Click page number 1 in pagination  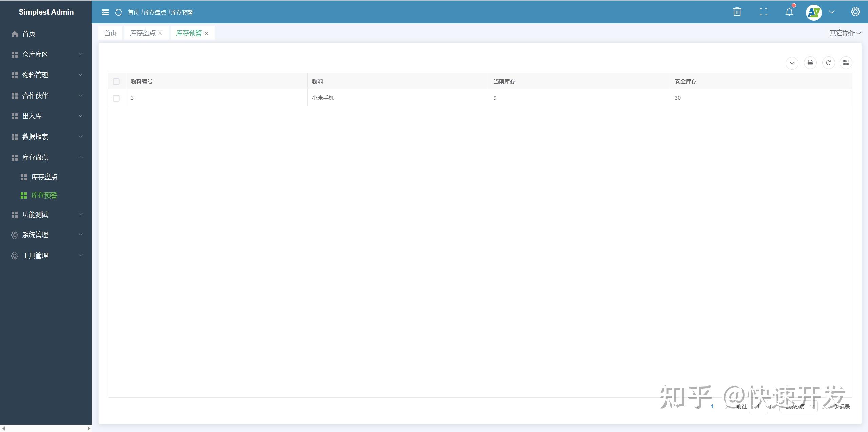[x=712, y=406]
